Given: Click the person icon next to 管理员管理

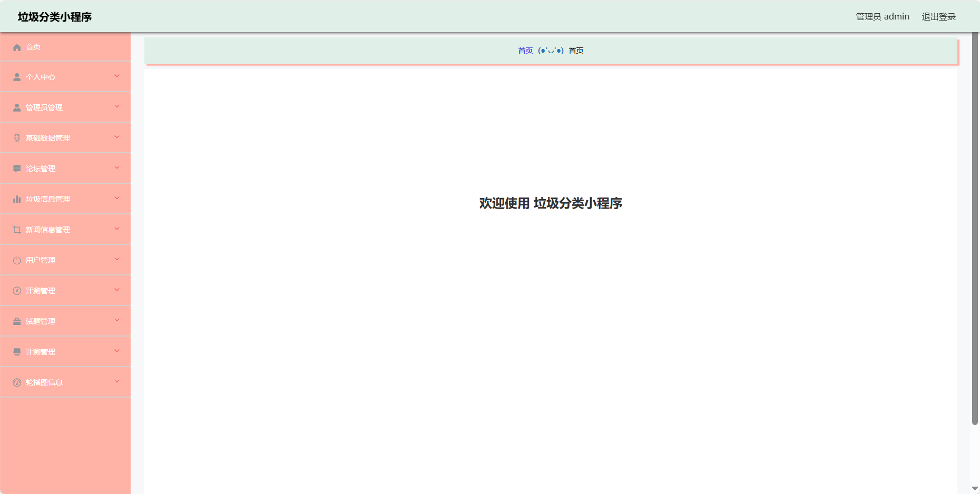Looking at the screenshot, I should (x=17, y=107).
